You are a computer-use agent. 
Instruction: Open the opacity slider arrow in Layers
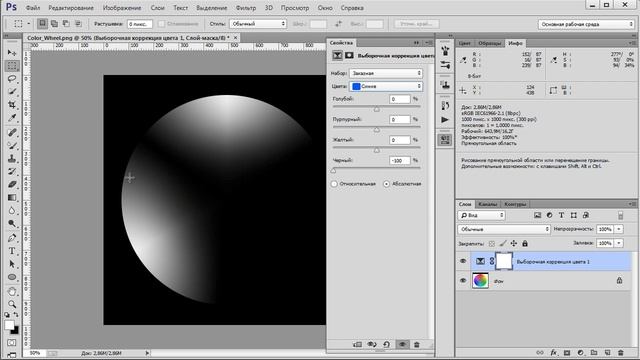point(619,229)
